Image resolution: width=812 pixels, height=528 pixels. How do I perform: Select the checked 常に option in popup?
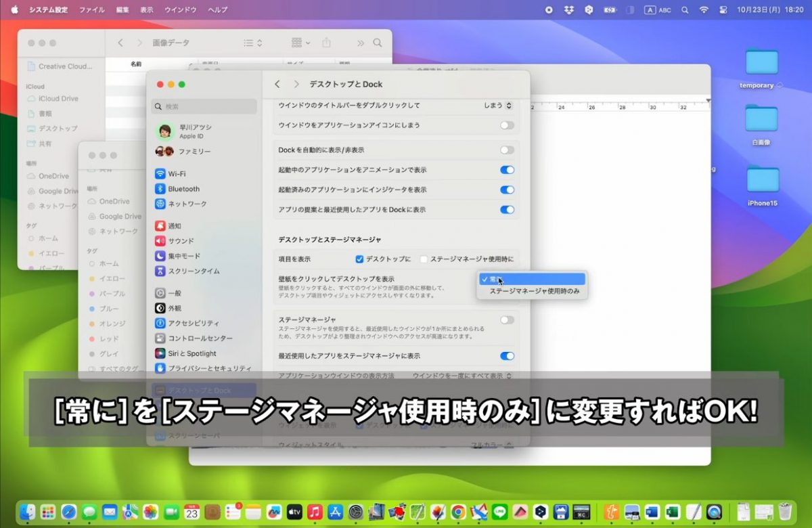pos(532,279)
